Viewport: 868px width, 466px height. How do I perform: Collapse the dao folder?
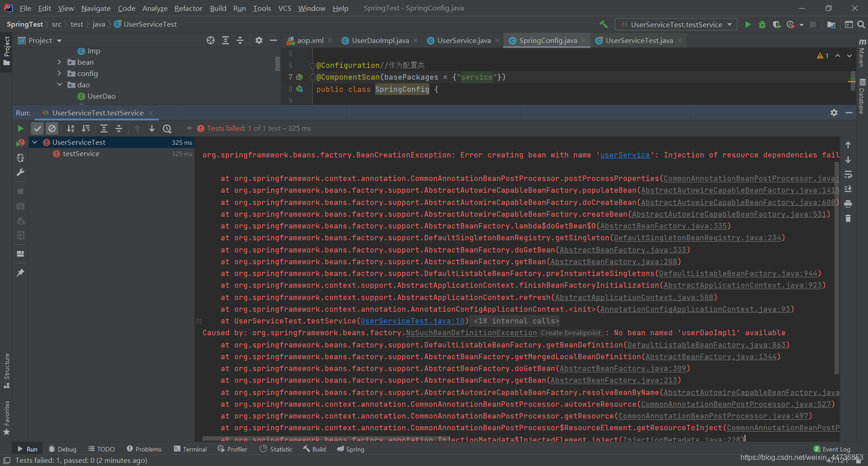(59, 85)
